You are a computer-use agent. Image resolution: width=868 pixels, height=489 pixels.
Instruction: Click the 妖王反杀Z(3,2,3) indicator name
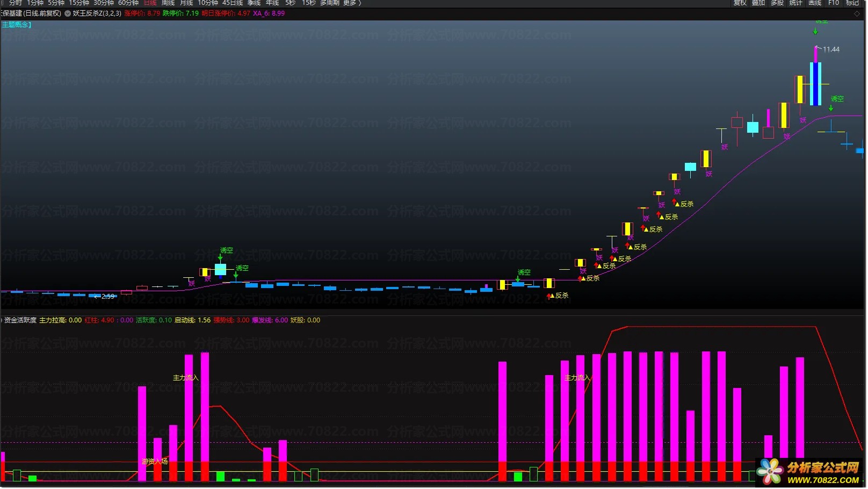point(97,13)
